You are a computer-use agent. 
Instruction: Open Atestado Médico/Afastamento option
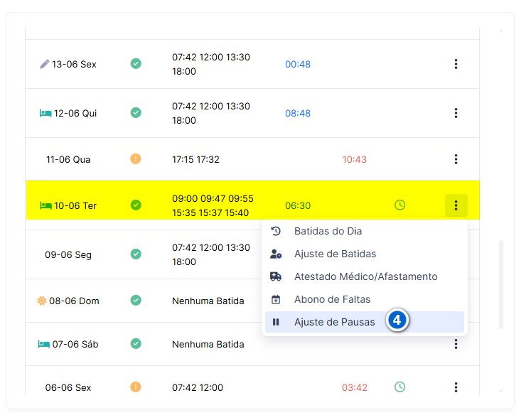(365, 276)
